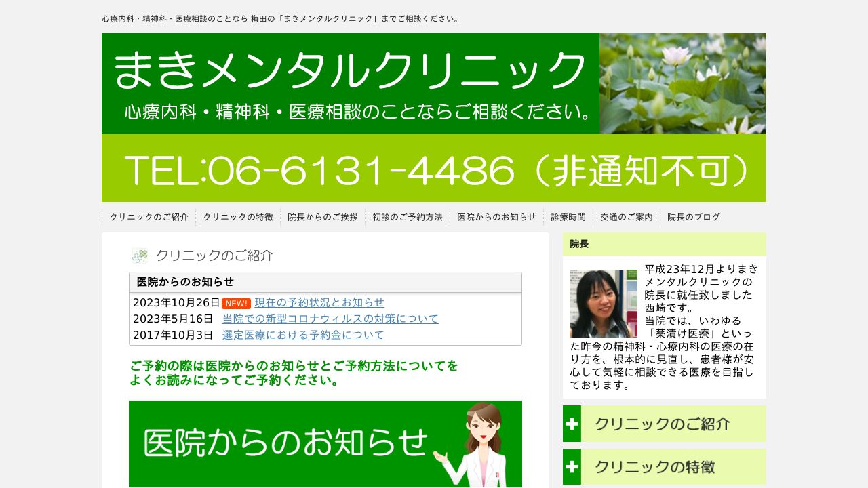Click the lotus flower header photo

coord(682,83)
